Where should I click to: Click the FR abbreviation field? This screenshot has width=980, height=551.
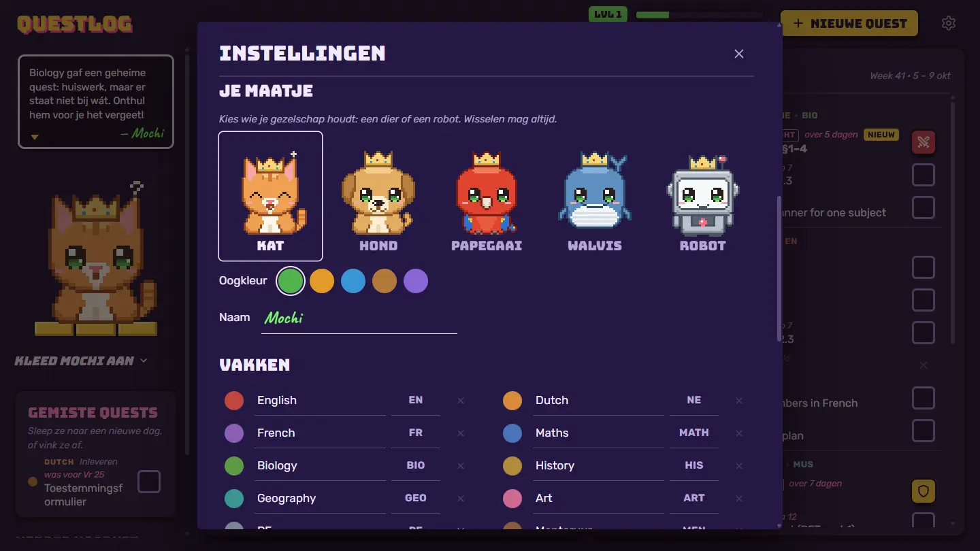point(416,433)
